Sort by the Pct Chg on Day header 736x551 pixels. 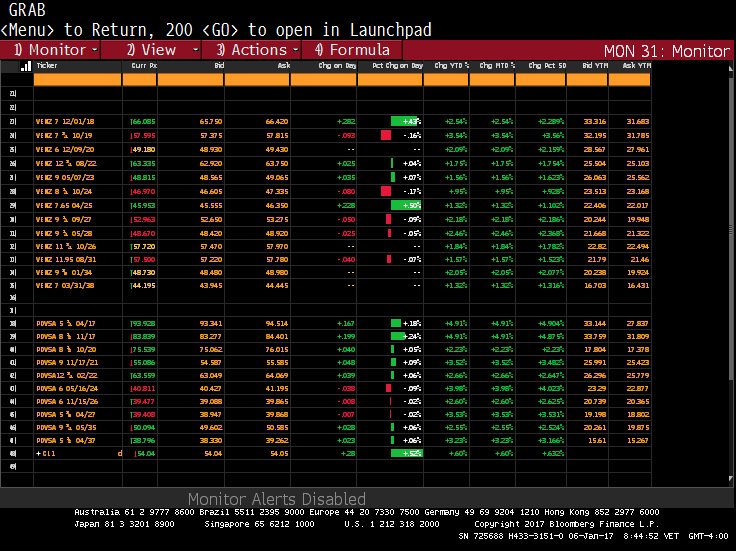(398, 66)
